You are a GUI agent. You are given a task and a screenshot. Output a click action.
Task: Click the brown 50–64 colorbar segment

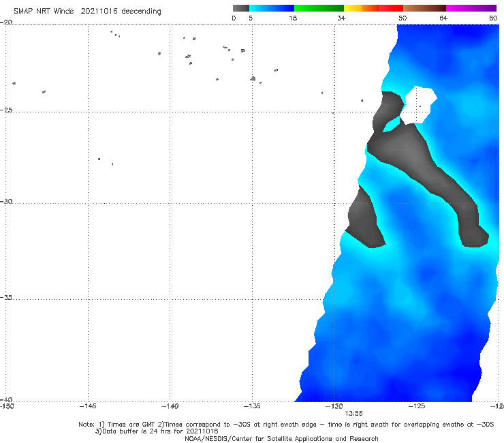pyautogui.click(x=424, y=8)
